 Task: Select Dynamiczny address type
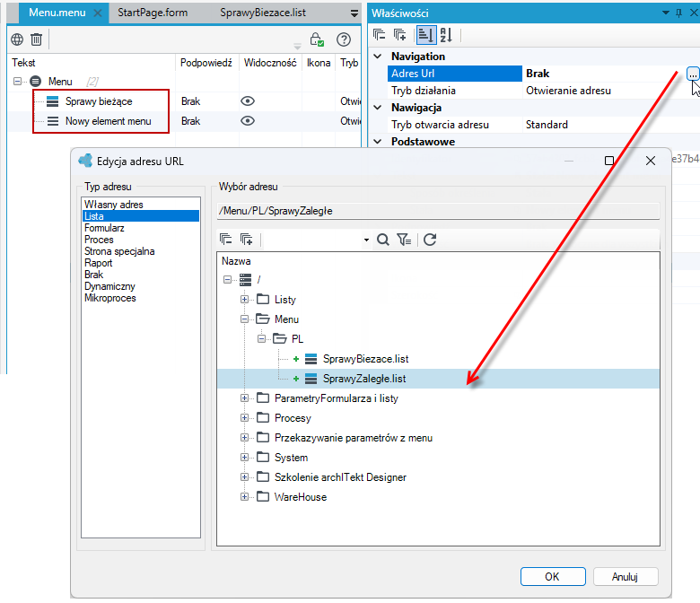[x=109, y=286]
